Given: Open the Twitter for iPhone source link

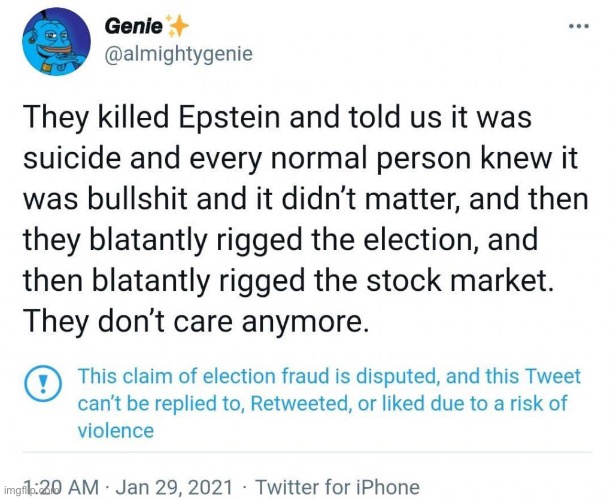Looking at the screenshot, I should pos(337,487).
